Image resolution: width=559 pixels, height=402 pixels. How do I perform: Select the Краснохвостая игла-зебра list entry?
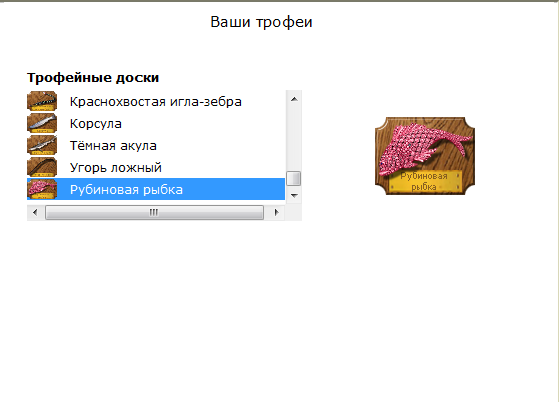(156, 101)
